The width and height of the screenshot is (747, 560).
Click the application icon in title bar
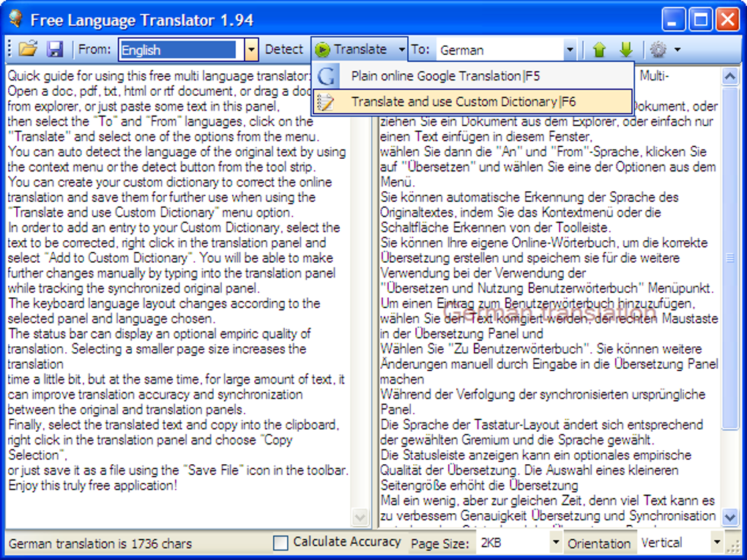coord(15,19)
